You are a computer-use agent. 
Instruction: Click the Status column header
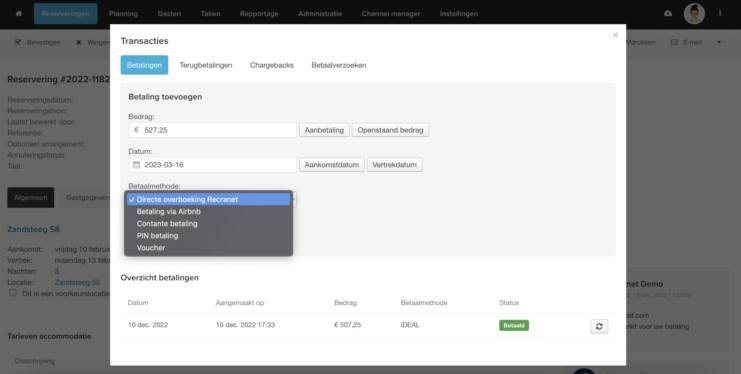point(509,303)
